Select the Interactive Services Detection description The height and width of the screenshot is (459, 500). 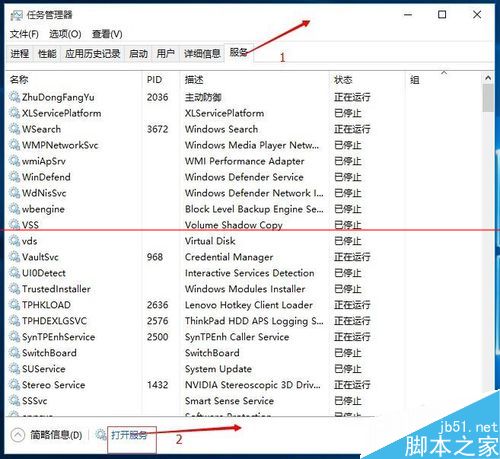tap(249, 273)
